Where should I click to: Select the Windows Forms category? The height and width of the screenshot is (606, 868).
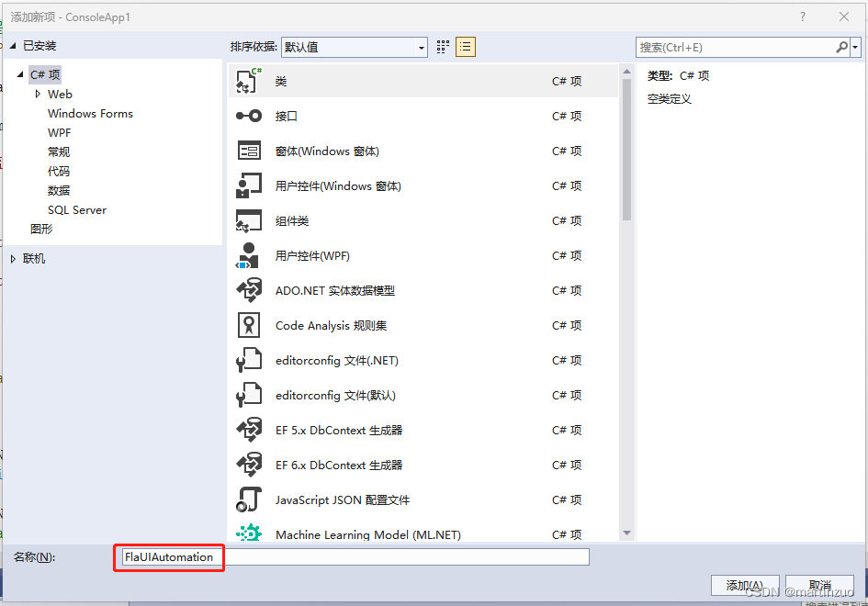pos(90,114)
